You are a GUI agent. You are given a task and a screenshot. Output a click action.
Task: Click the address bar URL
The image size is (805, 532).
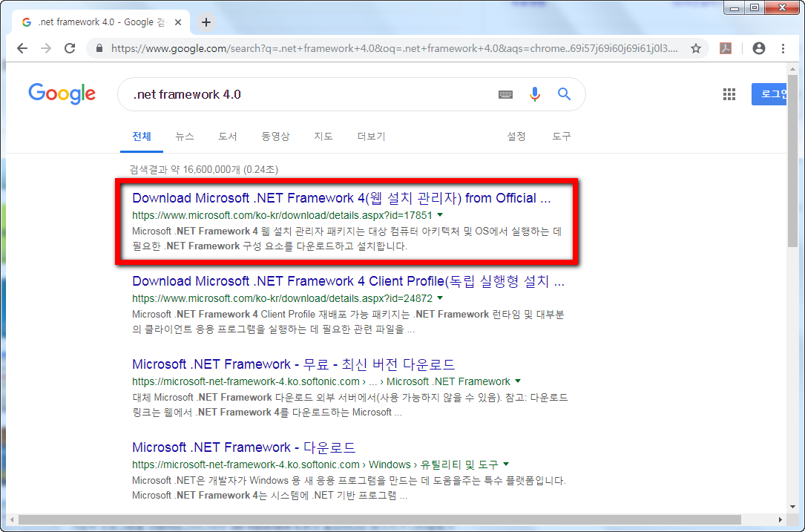pos(394,48)
